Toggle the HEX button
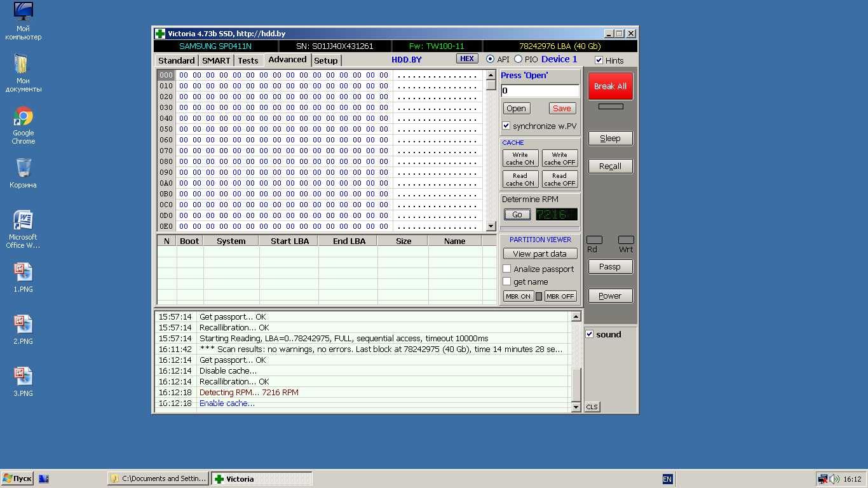This screenshot has width=868, height=488. pos(467,58)
